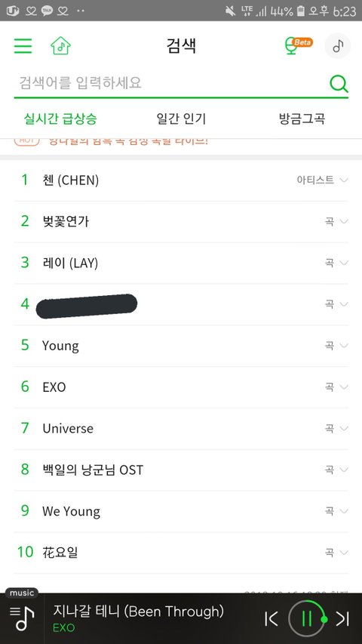Go to the music home icon
This screenshot has width=362, height=644.
tap(61, 45)
